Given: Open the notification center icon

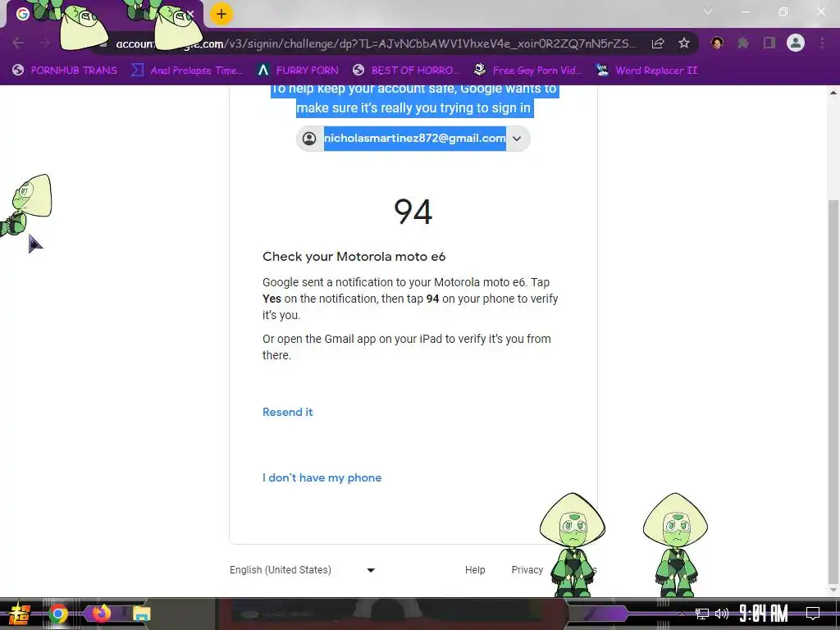Looking at the screenshot, I should pos(813,614).
